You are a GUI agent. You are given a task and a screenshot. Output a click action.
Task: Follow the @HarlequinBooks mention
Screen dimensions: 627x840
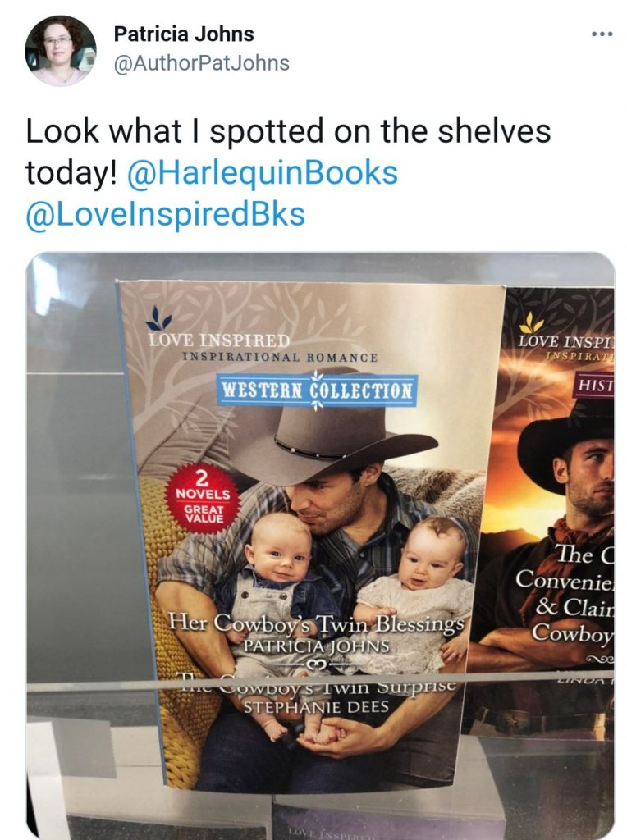click(x=263, y=173)
